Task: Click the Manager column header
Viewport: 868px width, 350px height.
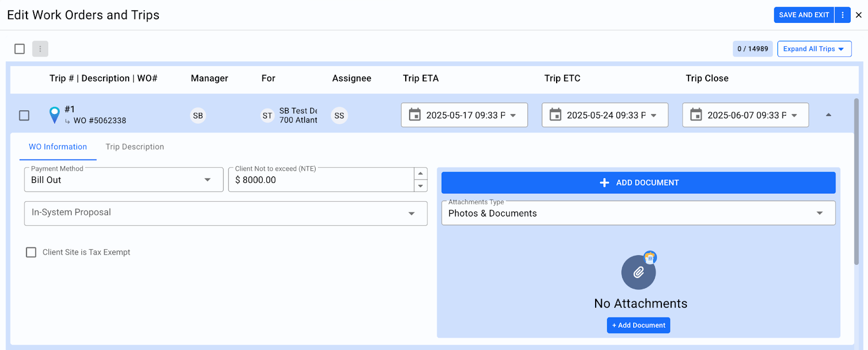Action: pyautogui.click(x=209, y=78)
